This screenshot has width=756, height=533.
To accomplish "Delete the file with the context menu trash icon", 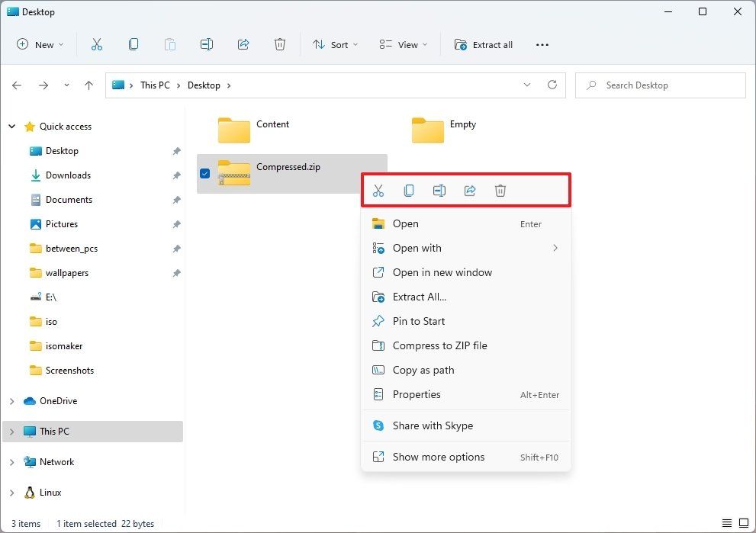I will 500,190.
